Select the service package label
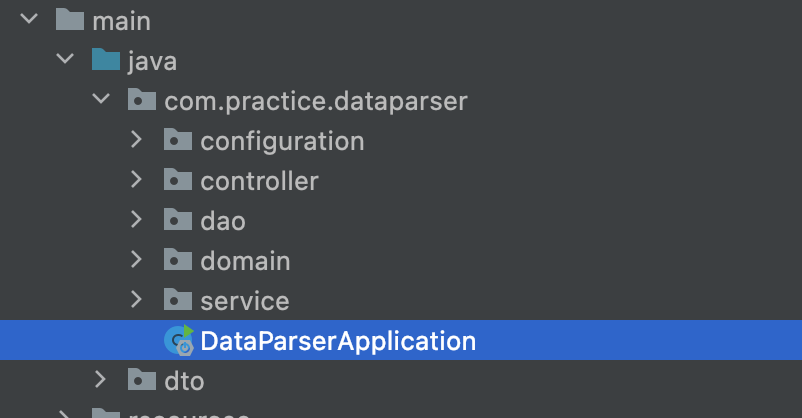Screen dimensions: 802x418 (x=245, y=301)
